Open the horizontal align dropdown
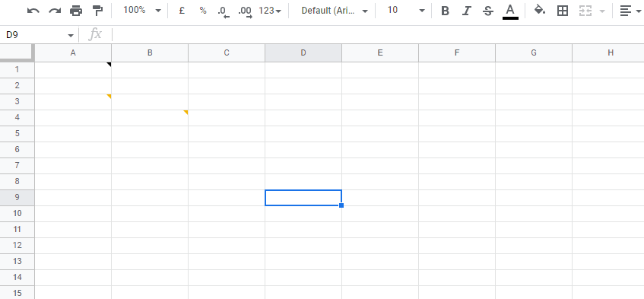Screen dimensions: 644x299 [630, 11]
